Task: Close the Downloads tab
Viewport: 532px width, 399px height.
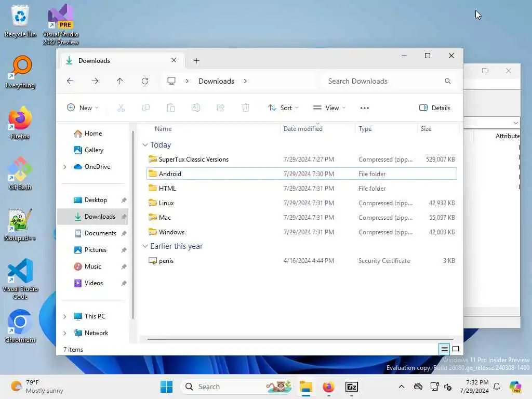Action: coord(174,60)
